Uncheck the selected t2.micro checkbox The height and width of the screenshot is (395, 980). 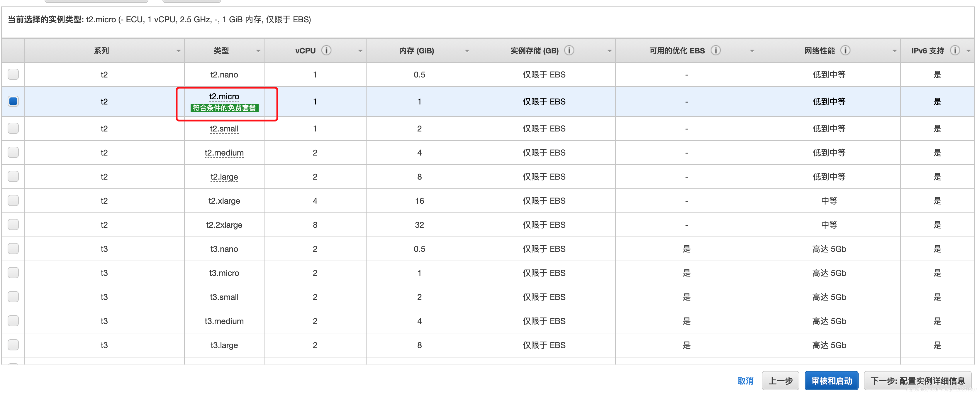pyautogui.click(x=13, y=101)
